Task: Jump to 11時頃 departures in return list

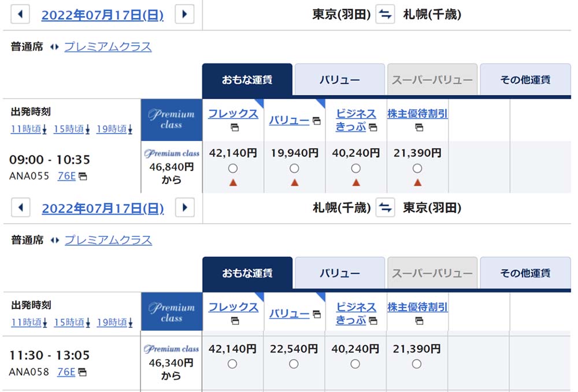Action: click(x=29, y=322)
